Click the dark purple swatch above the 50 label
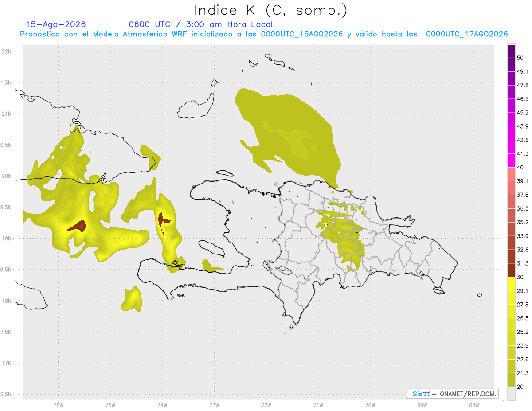The image size is (532, 411). pyautogui.click(x=512, y=51)
